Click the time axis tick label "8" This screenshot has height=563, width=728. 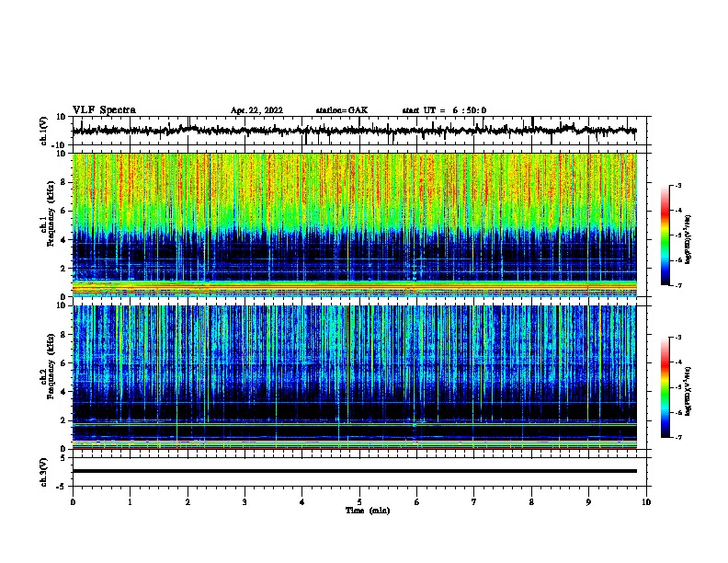[531, 502]
